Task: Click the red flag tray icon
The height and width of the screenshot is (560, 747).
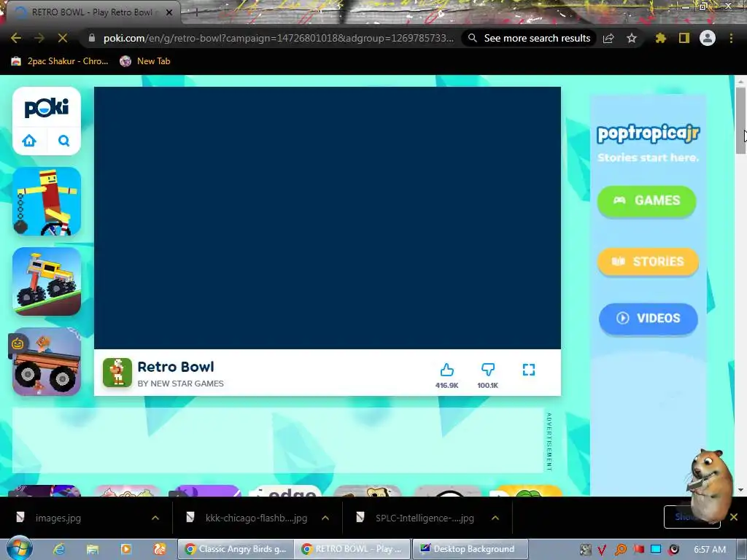Action: pyautogui.click(x=638, y=550)
